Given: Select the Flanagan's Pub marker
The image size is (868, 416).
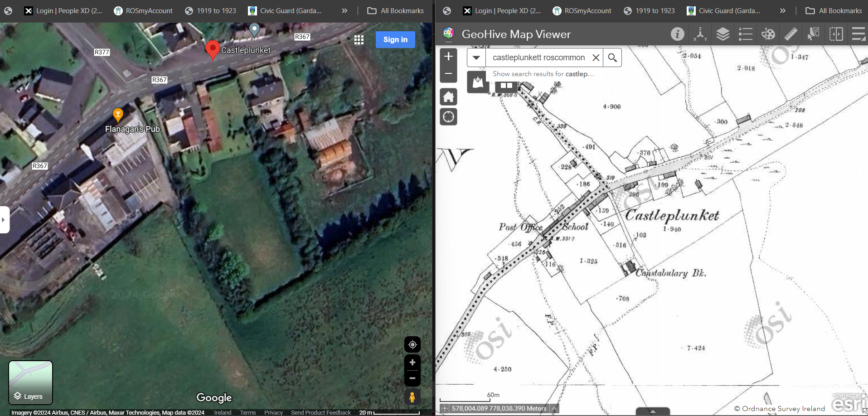Looking at the screenshot, I should (118, 115).
